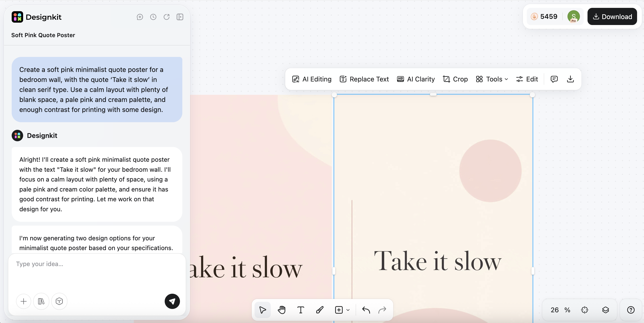Click the comment bubble icon
Image resolution: width=644 pixels, height=323 pixels.
click(554, 79)
